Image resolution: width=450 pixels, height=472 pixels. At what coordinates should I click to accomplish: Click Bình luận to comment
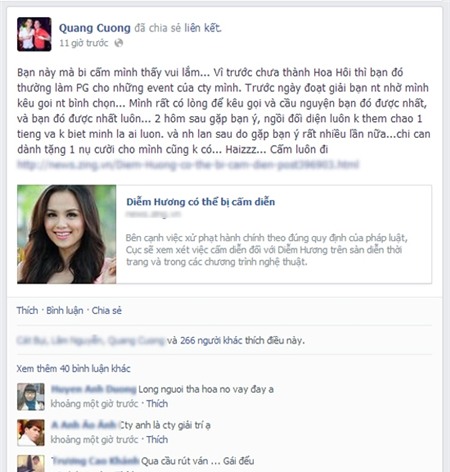65,311
